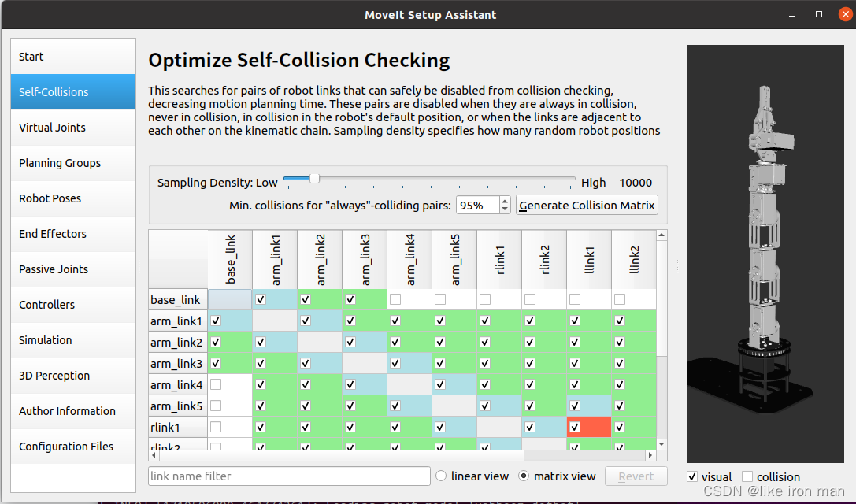Decrease min collisions percentage with down arrow
This screenshot has height=504, width=856.
tap(505, 209)
